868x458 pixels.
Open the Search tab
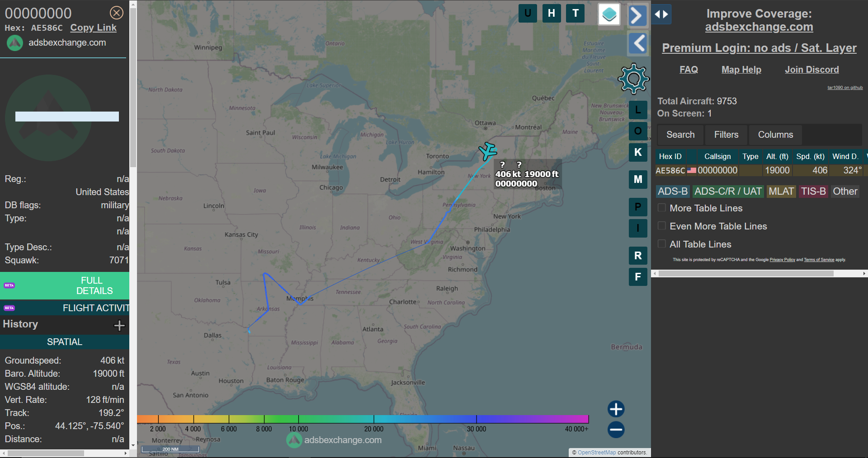(x=680, y=135)
